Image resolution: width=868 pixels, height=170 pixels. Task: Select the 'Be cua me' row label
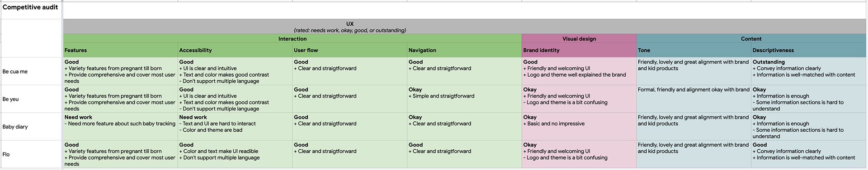click(31, 71)
